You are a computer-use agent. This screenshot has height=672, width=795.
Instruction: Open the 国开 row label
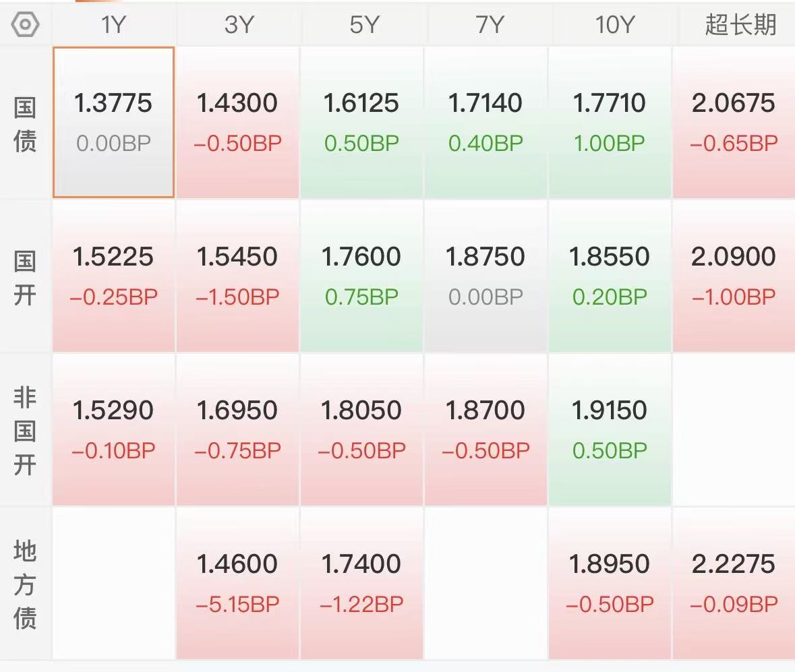pos(25,278)
